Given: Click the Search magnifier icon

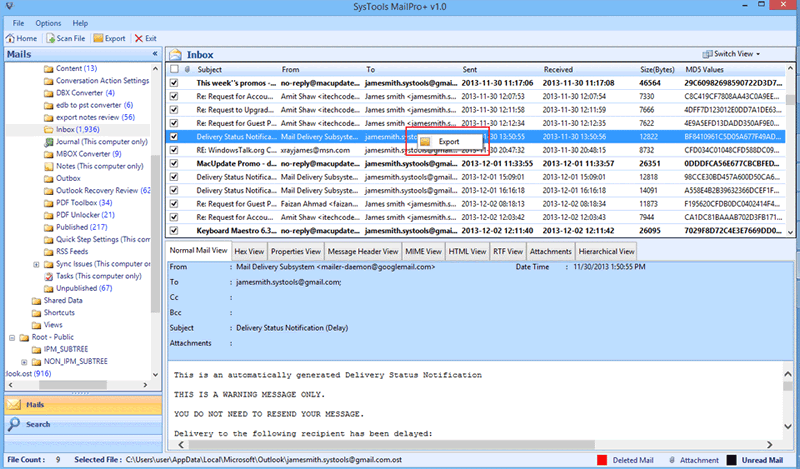Looking at the screenshot, I should (x=14, y=424).
